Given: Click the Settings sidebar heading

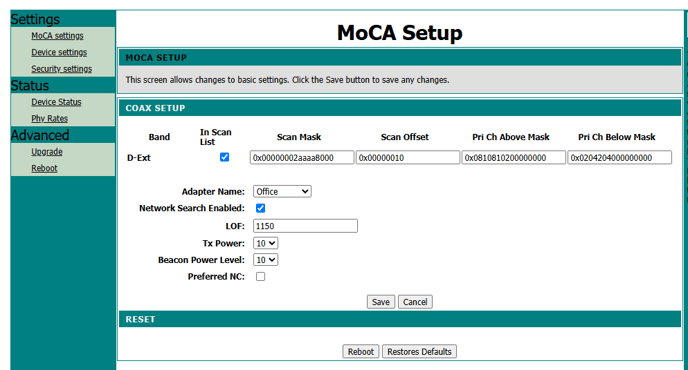Looking at the screenshot, I should 35,19.
